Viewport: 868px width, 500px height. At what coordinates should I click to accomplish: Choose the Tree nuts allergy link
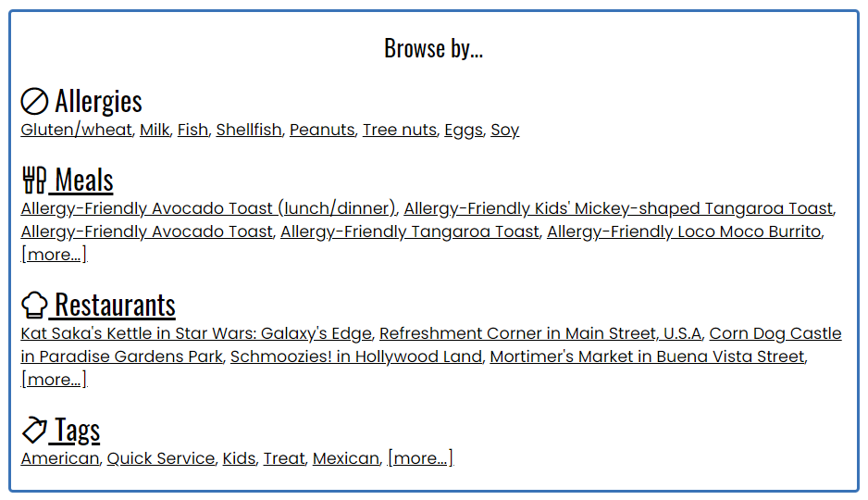coord(400,130)
